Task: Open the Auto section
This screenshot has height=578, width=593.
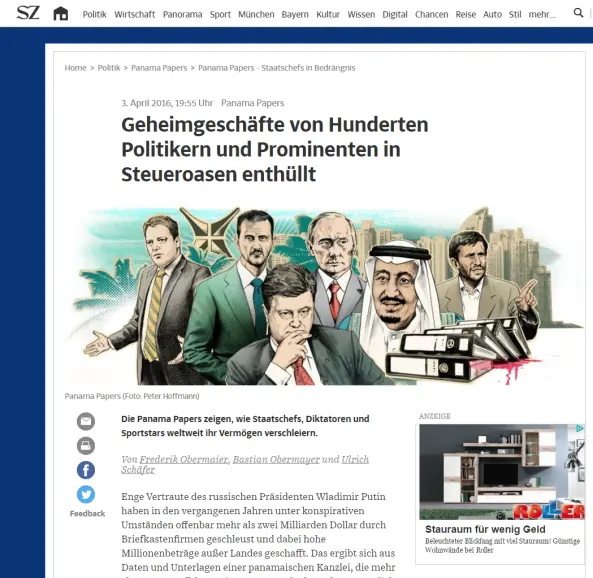Action: (x=492, y=14)
